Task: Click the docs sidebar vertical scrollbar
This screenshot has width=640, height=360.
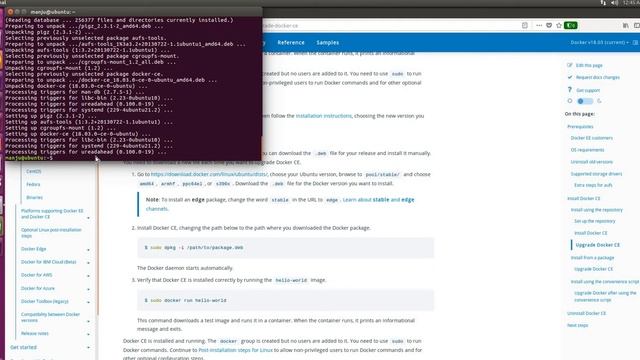Action: pyautogui.click(x=98, y=237)
